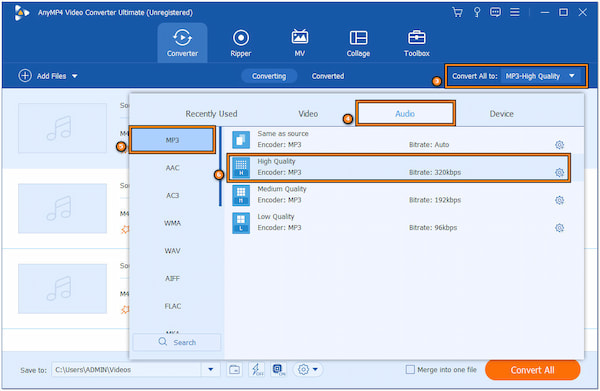Switch to the Audio format tab
This screenshot has width=600, height=391.
405,114
